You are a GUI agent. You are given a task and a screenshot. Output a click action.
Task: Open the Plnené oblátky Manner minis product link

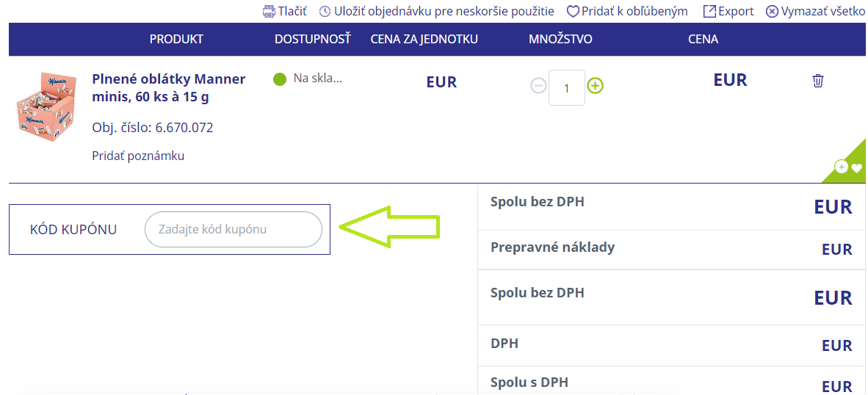pyautogui.click(x=169, y=87)
